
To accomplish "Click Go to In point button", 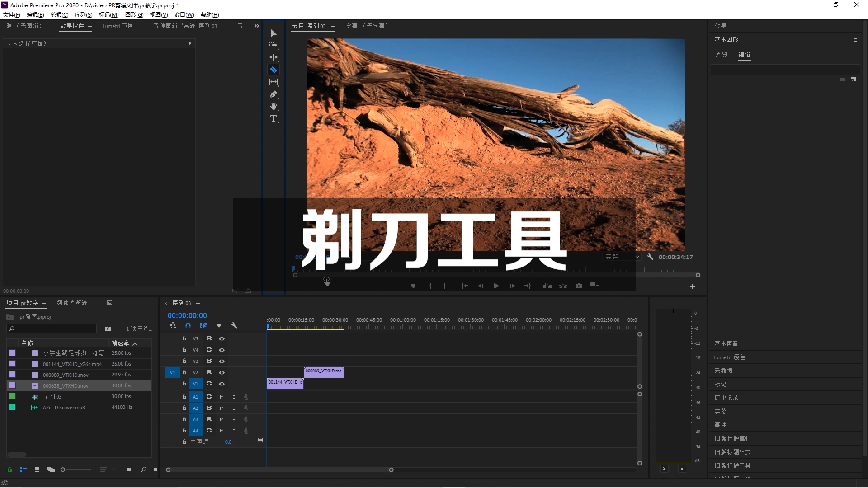I will (465, 286).
